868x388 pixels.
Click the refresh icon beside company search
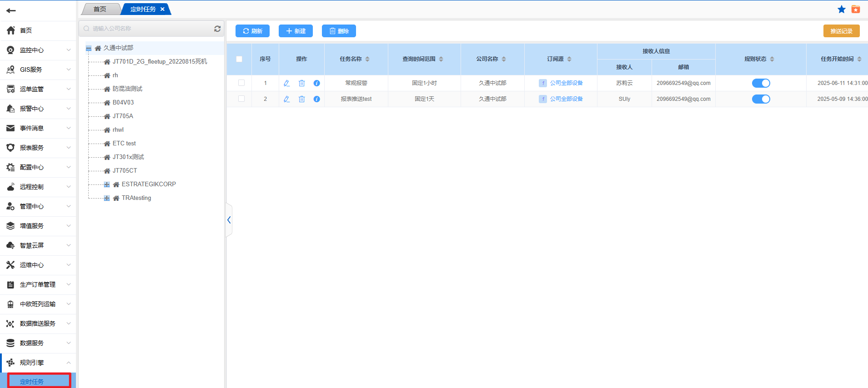(217, 29)
